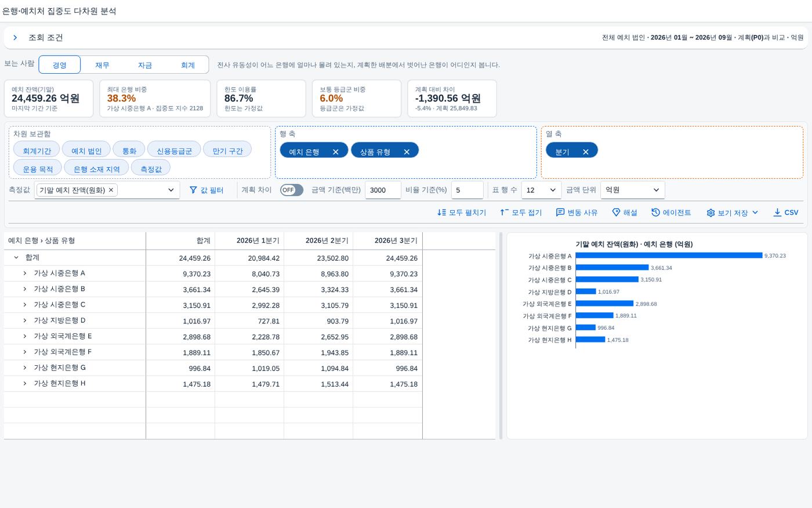
Task: Switch to the 재무 viewer tab
Action: (102, 65)
